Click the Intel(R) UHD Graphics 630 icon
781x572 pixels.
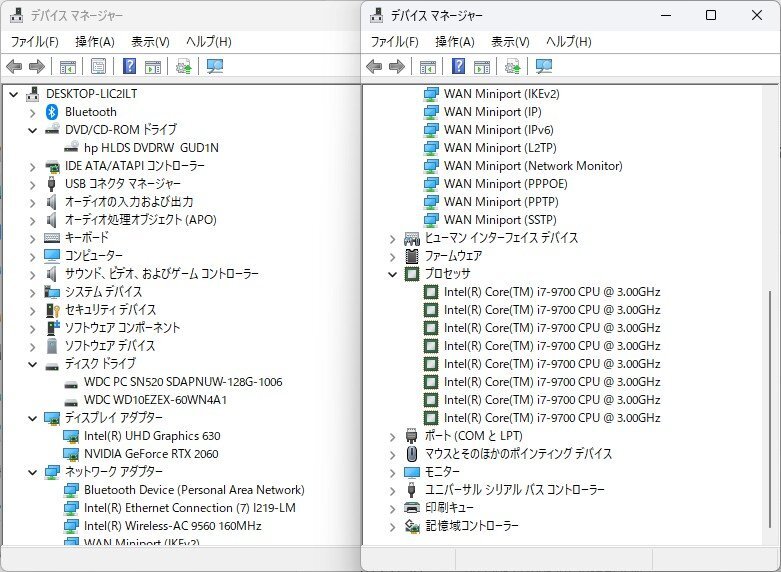pos(71,436)
